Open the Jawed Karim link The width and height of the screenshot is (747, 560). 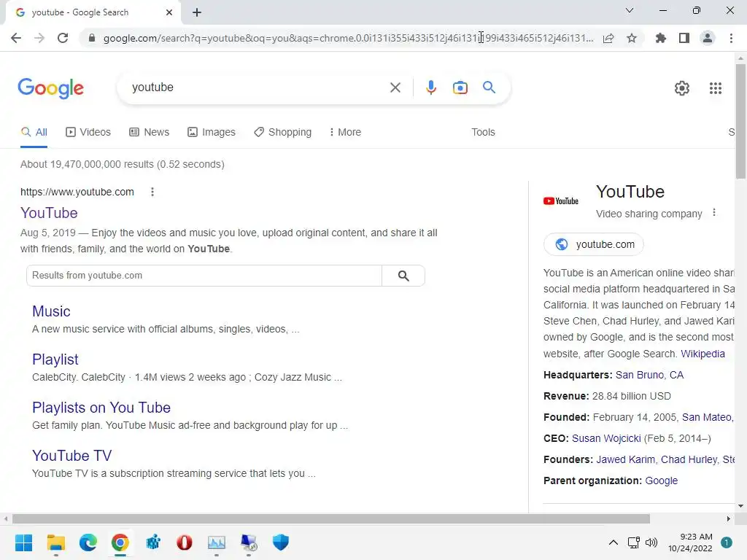click(x=625, y=459)
